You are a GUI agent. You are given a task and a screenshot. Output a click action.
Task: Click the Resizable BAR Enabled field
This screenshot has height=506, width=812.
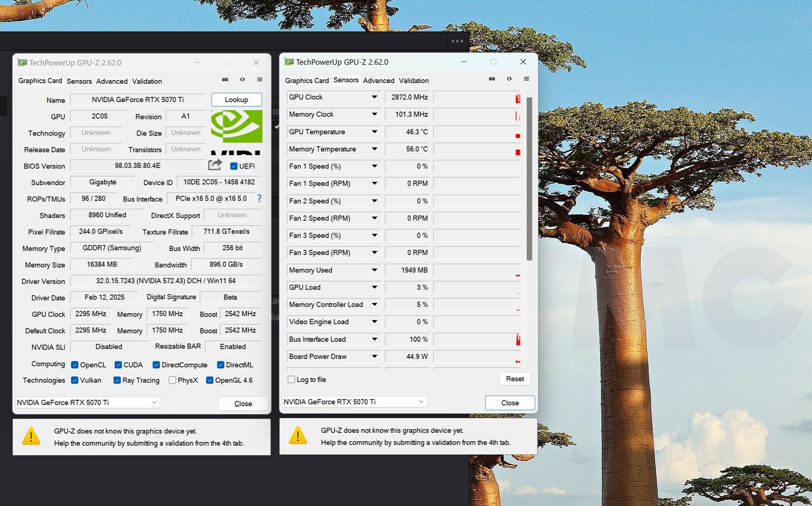tap(233, 347)
